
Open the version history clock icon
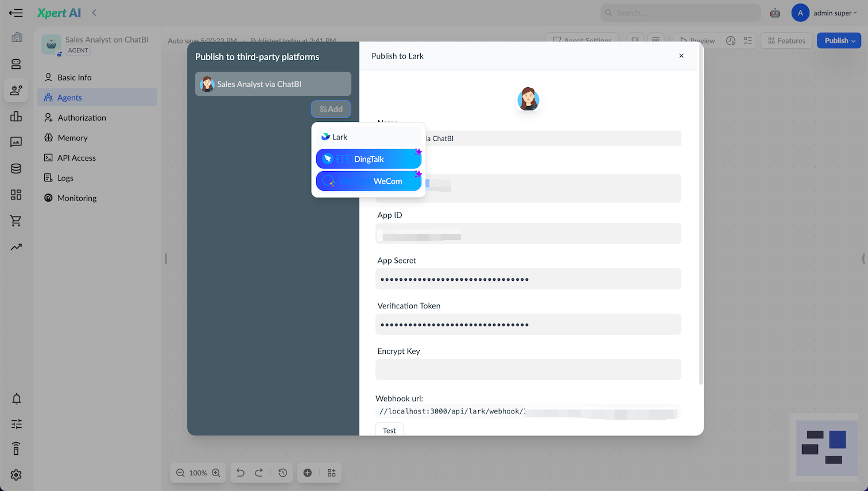click(282, 472)
